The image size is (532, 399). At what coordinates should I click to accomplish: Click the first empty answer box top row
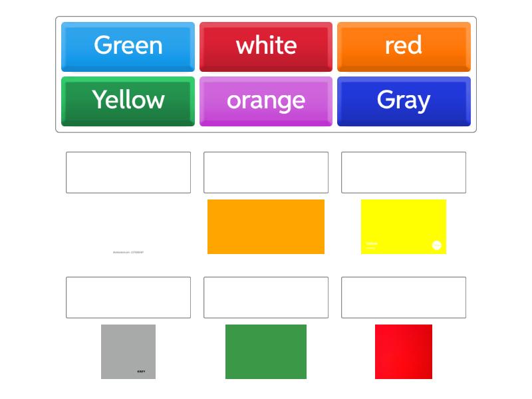(x=128, y=172)
